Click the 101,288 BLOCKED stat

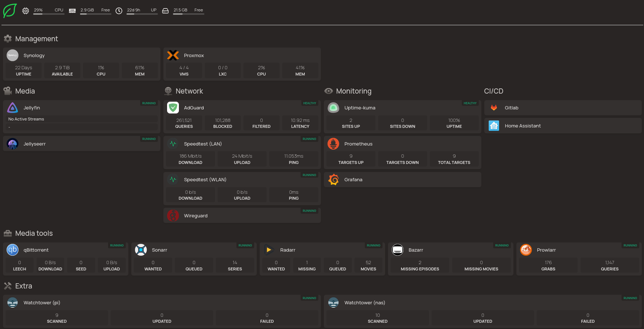pyautogui.click(x=223, y=123)
